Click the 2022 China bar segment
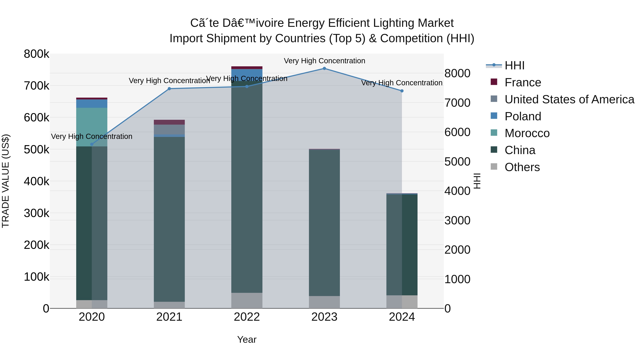The image size is (644, 362). pyautogui.click(x=247, y=187)
